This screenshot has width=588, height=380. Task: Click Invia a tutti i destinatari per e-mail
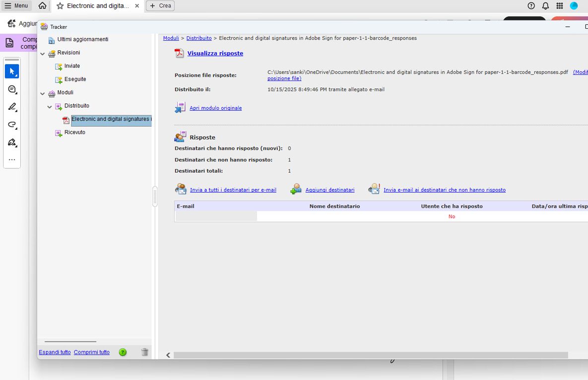pyautogui.click(x=233, y=190)
